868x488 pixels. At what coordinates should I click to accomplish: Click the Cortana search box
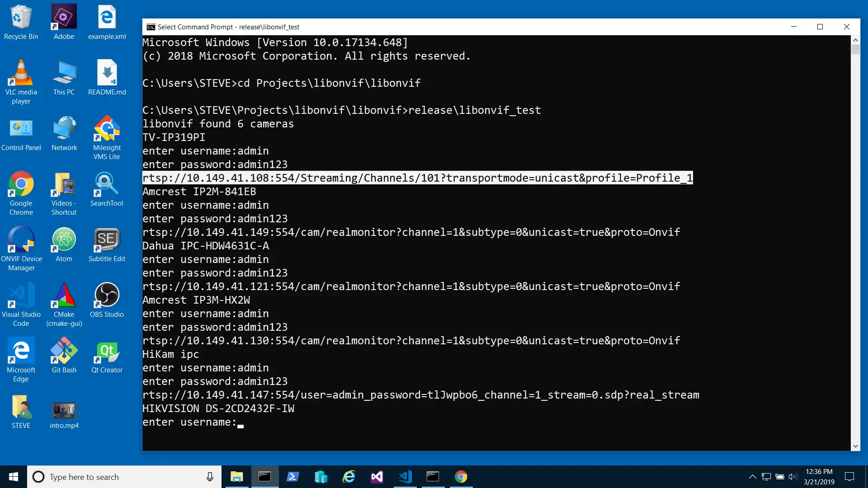point(124,477)
